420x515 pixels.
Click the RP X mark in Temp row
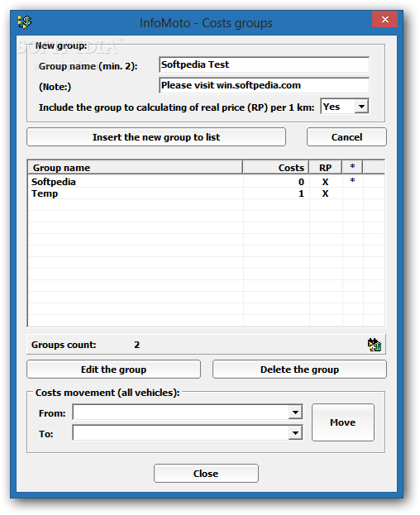325,193
